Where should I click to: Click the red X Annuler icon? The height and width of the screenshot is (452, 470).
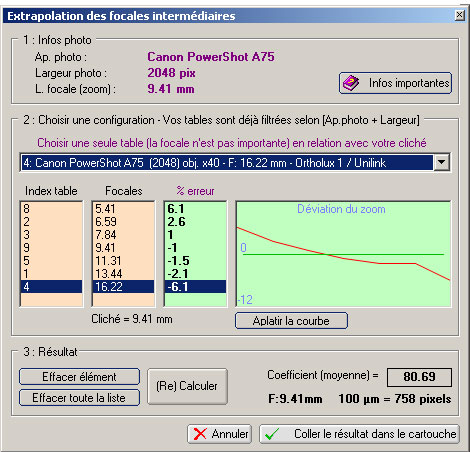(x=200, y=434)
